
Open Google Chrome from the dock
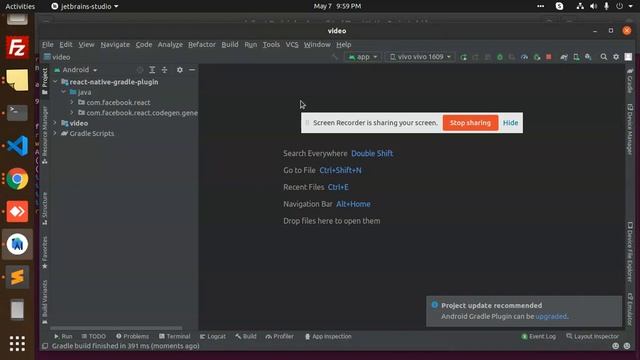click(x=17, y=179)
